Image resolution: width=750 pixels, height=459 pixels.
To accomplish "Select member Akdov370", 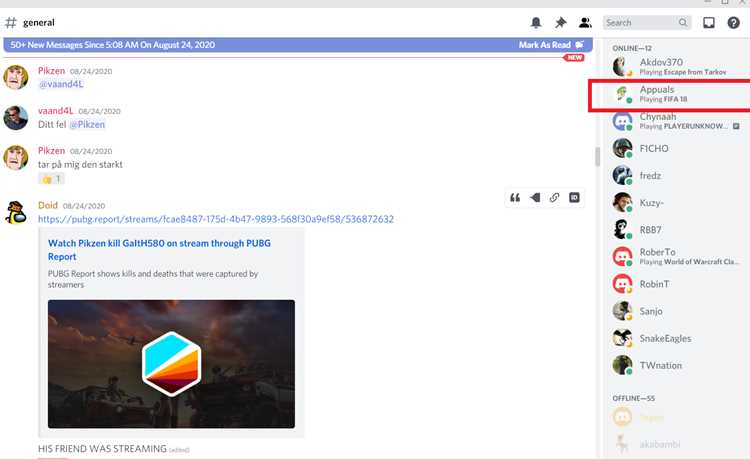I will coord(676,66).
